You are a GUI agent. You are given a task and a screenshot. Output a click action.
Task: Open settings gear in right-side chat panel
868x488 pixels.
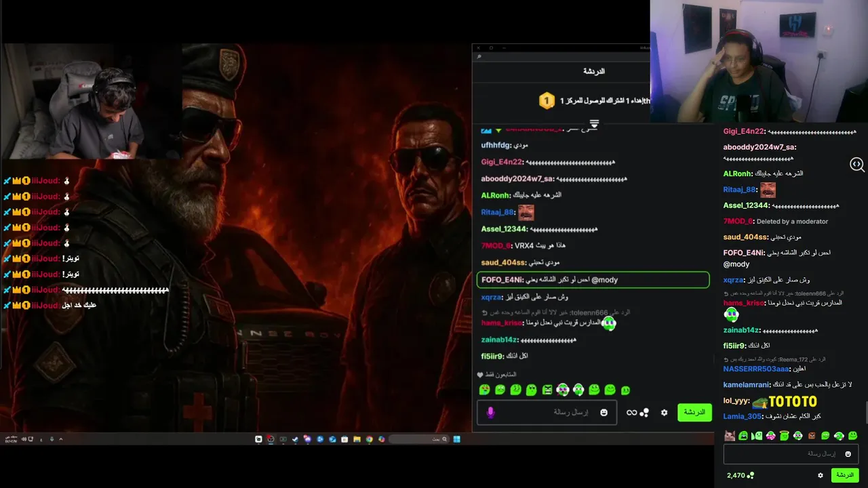(x=821, y=475)
